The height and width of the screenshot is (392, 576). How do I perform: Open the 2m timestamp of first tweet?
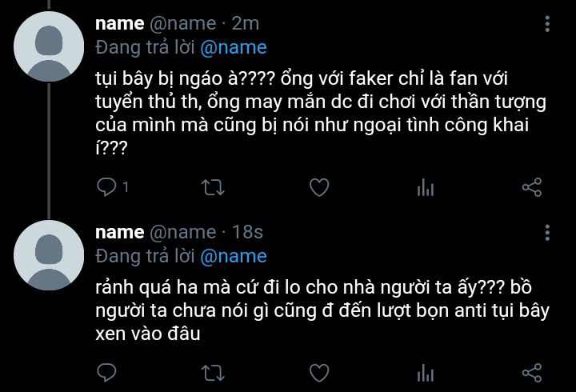[x=246, y=24]
